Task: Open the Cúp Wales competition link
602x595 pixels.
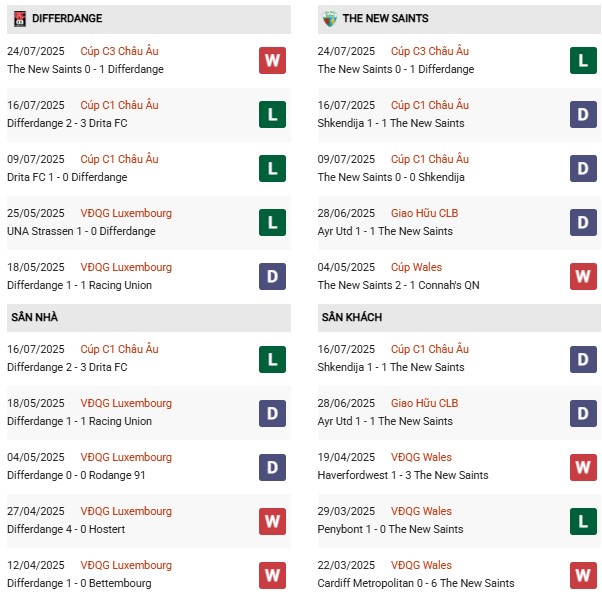Action: [x=415, y=267]
